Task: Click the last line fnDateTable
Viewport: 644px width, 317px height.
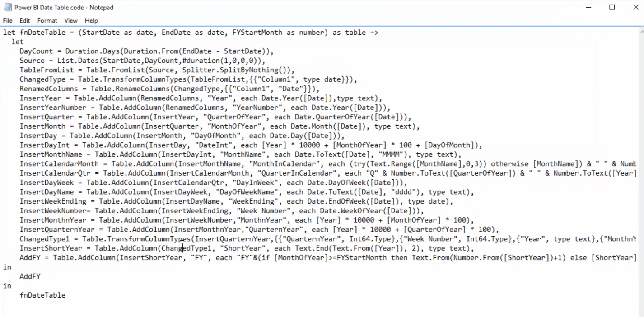Action: 42,295
